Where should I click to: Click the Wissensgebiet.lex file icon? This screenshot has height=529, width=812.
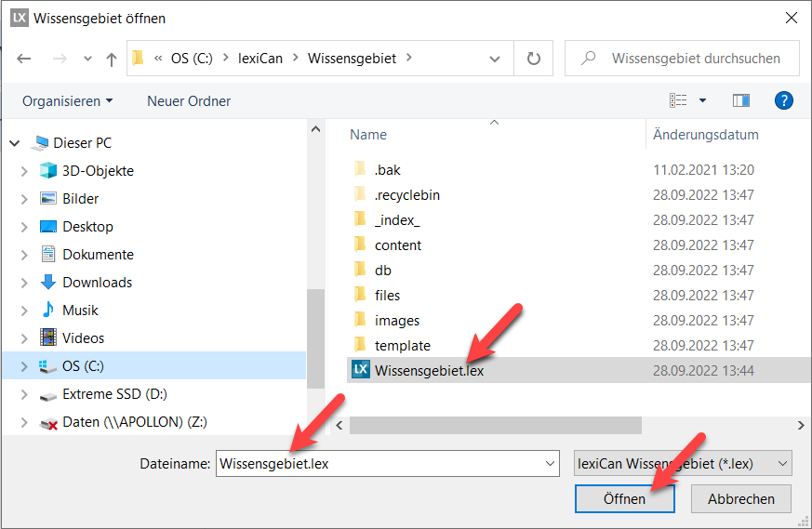(360, 370)
